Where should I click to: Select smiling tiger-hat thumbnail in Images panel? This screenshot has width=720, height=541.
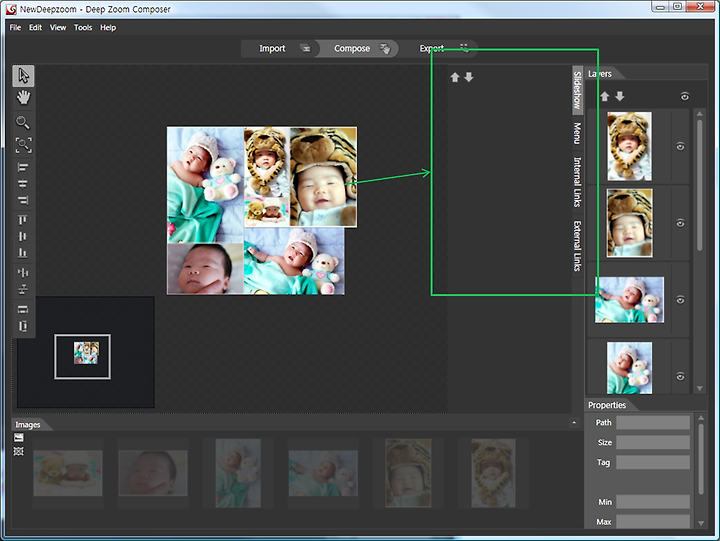[408, 473]
